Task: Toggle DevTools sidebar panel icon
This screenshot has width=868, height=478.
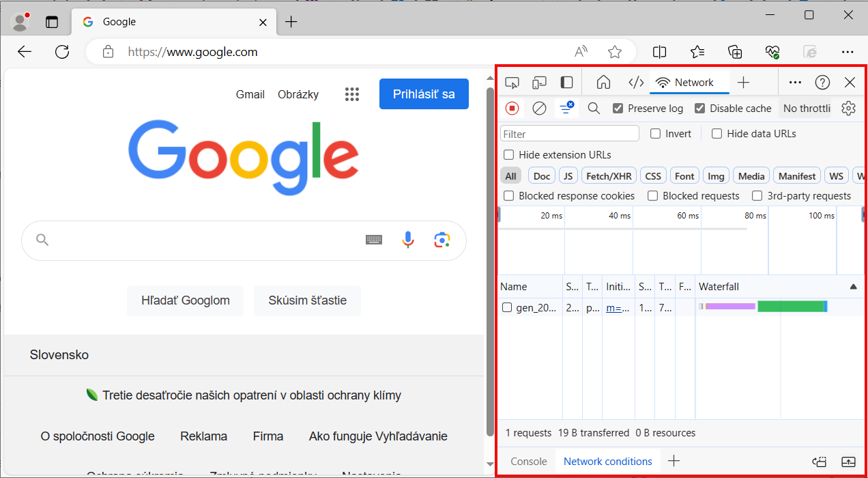Action: [x=566, y=83]
